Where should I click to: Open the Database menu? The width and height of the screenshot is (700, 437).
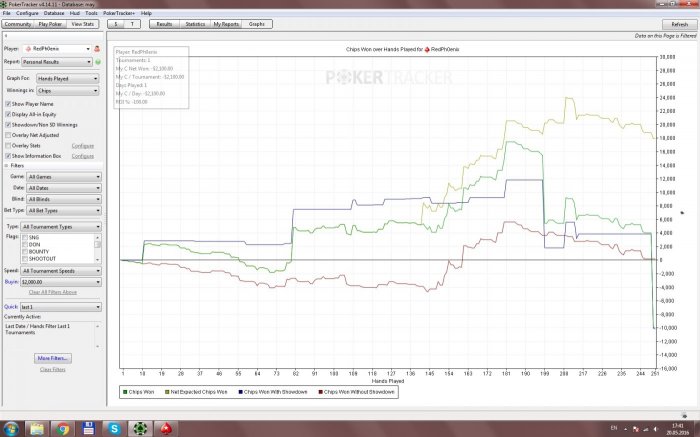click(x=54, y=13)
